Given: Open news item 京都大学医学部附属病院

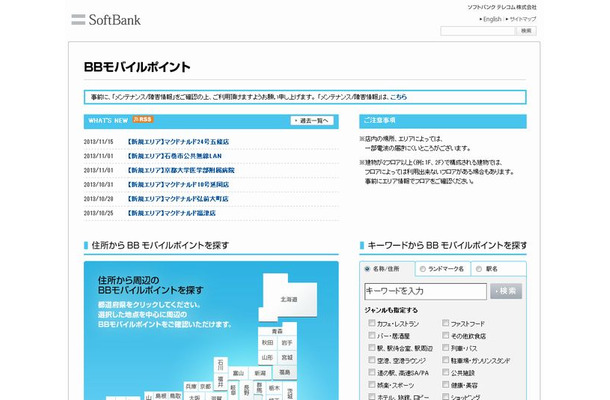Looking at the screenshot, I should click(x=181, y=170).
